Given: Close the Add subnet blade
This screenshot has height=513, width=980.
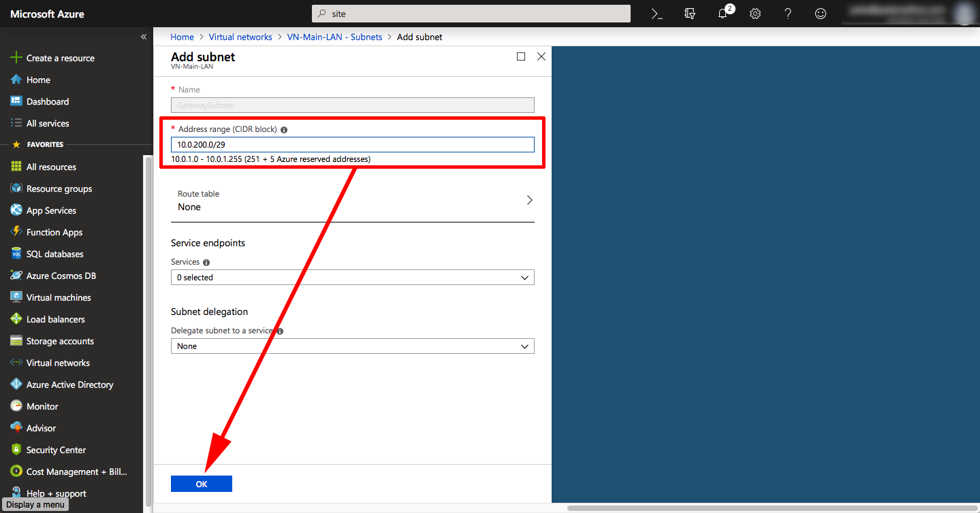Looking at the screenshot, I should (541, 56).
